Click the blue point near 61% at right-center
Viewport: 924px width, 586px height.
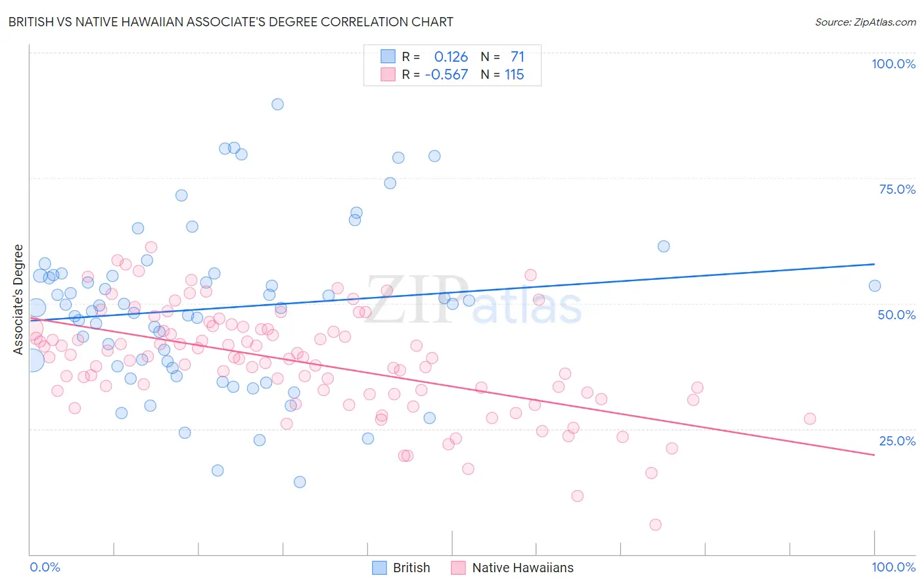click(664, 246)
